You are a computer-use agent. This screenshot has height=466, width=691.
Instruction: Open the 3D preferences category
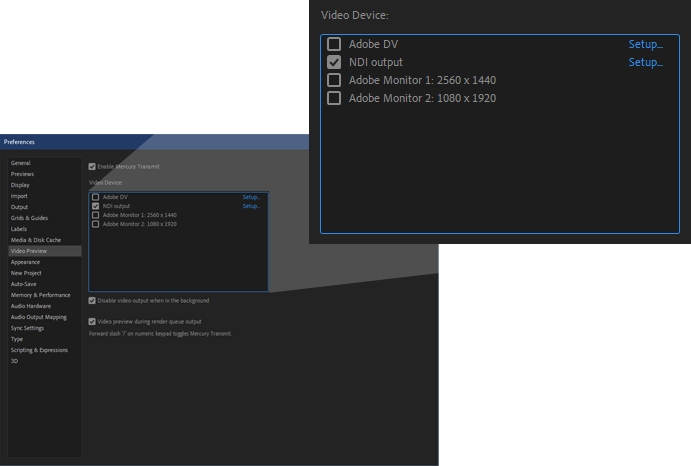point(14,361)
